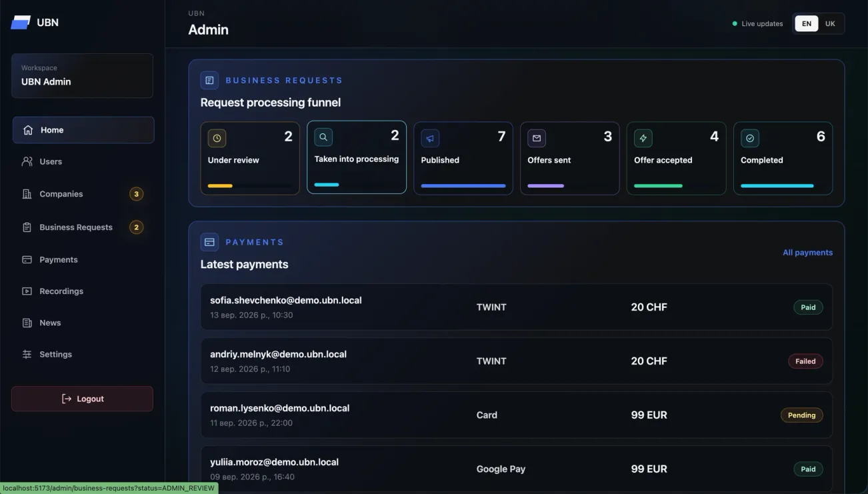Image resolution: width=868 pixels, height=494 pixels.
Task: Click the Payments card icon in sidebar
Action: [x=27, y=259]
